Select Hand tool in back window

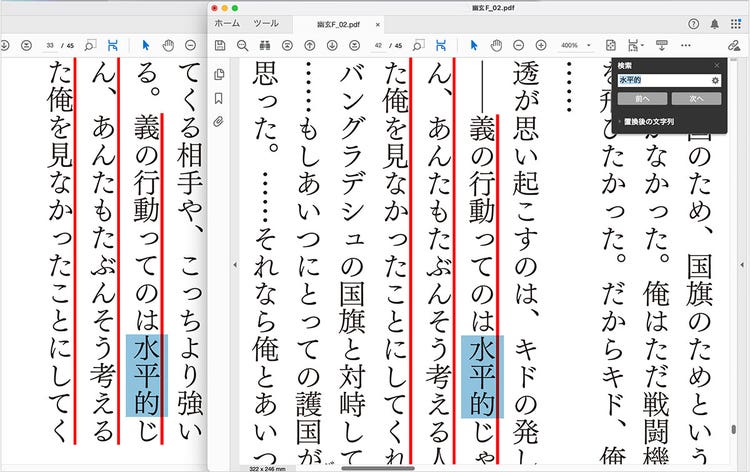pyautogui.click(x=168, y=45)
